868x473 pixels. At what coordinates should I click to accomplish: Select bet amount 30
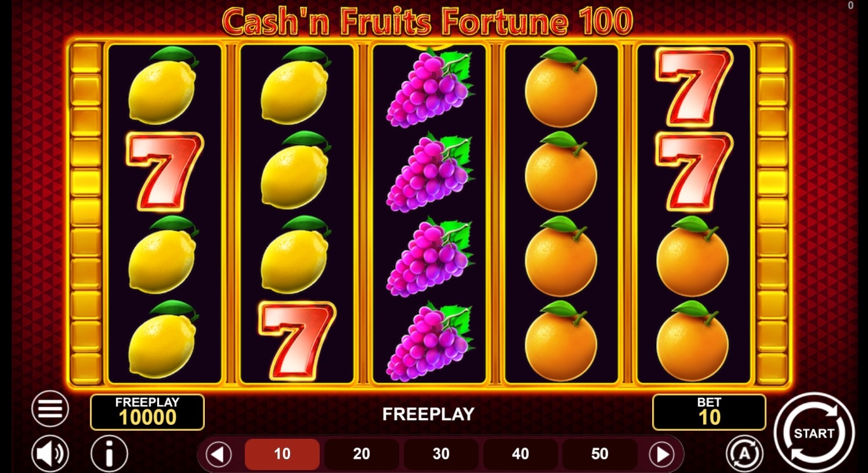(x=441, y=454)
